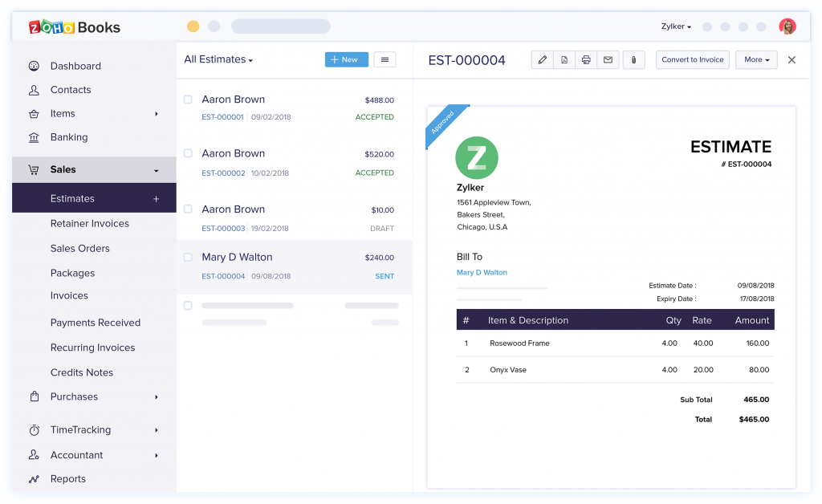Attach a file using the paperclip icon
822x504 pixels.
tap(633, 59)
